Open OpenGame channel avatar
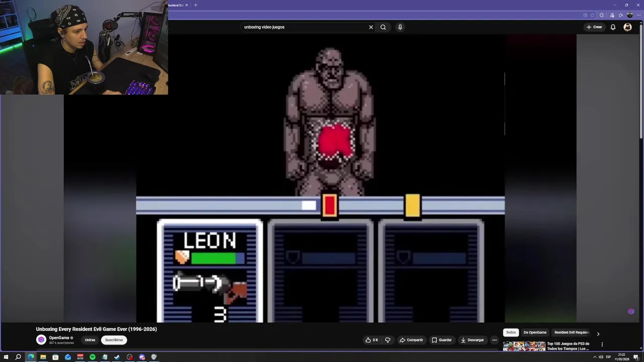 [x=41, y=340]
